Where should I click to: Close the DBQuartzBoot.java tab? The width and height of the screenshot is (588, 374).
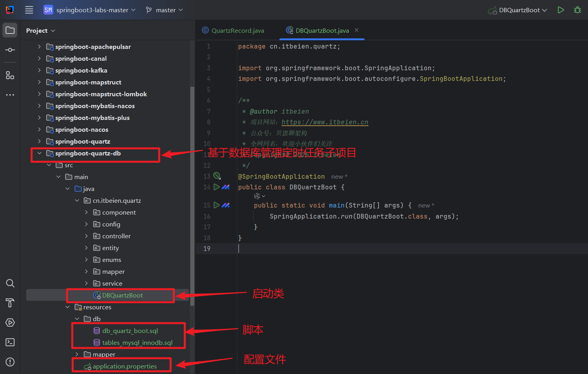click(x=357, y=30)
